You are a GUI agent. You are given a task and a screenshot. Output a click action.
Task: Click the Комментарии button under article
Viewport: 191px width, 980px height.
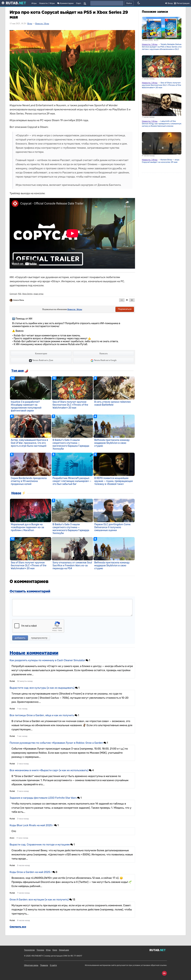click(41, 353)
